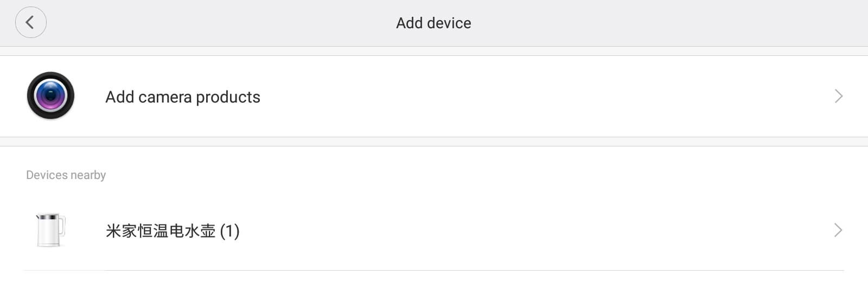Select the Add camera products label
The width and height of the screenshot is (868, 281).
[183, 97]
